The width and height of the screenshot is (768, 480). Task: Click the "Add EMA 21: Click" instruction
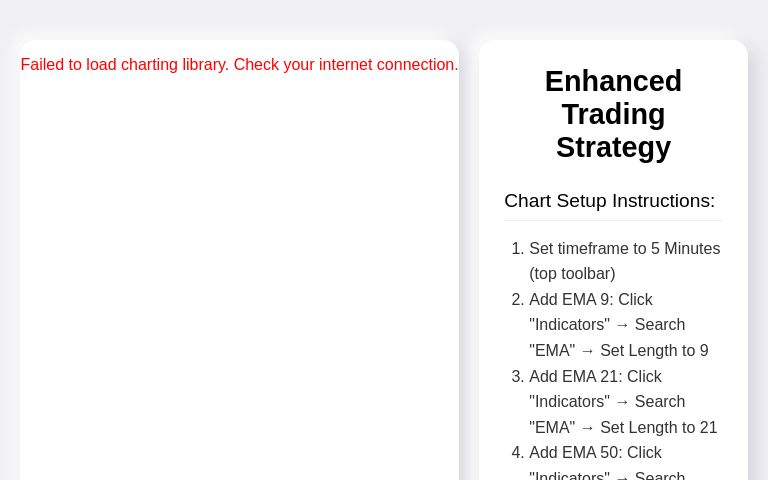pos(595,377)
